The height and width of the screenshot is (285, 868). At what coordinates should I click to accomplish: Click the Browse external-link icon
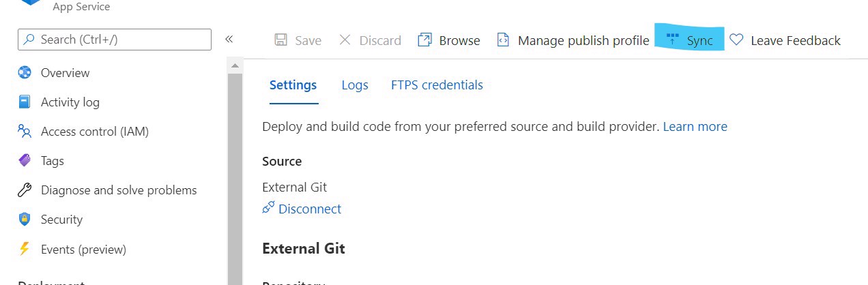[x=424, y=40]
